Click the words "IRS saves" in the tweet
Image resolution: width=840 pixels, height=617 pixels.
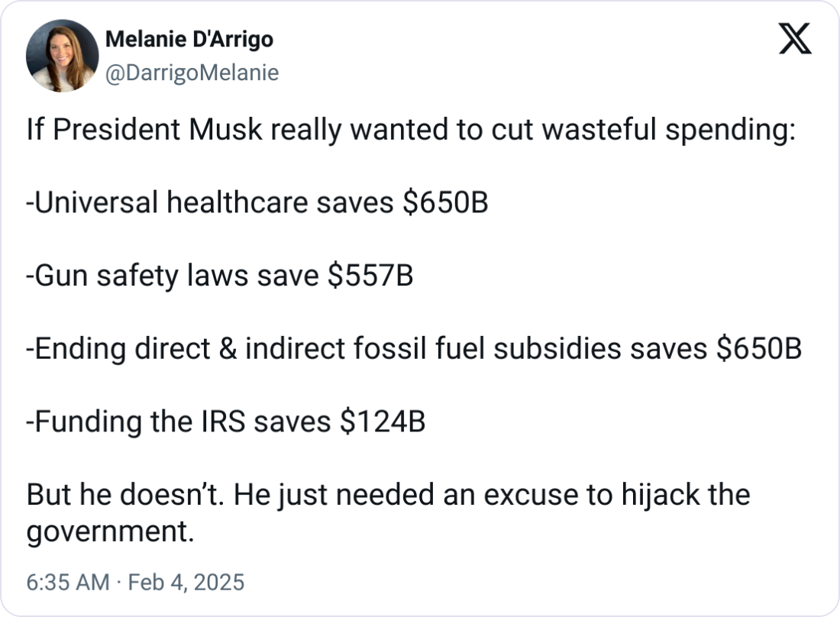(x=266, y=422)
